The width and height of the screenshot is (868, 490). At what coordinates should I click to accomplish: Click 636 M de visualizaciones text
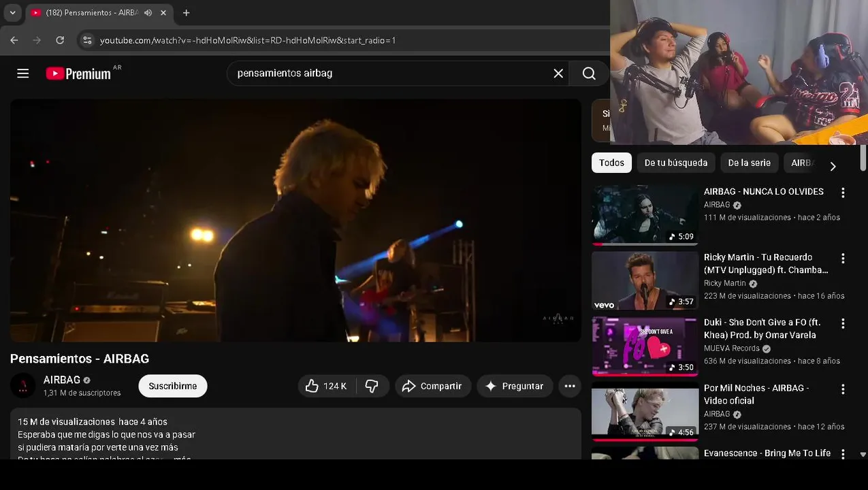(747, 361)
